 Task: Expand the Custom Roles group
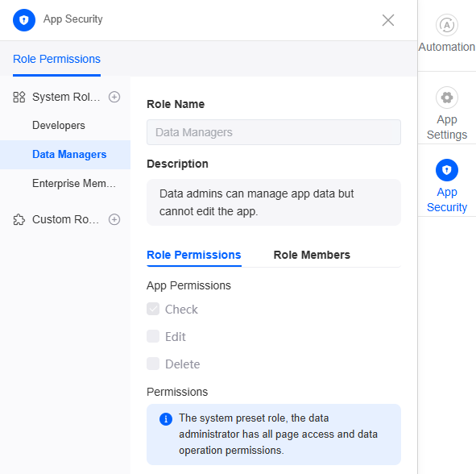point(65,219)
